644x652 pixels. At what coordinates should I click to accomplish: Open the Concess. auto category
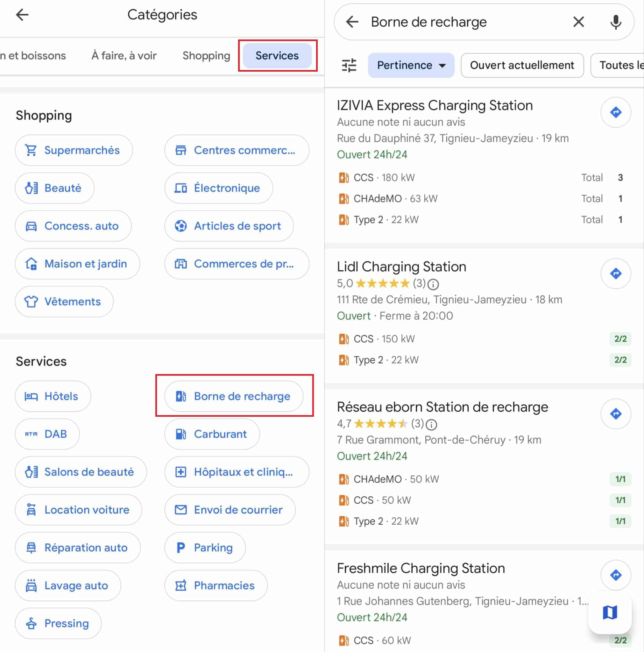[x=73, y=226]
